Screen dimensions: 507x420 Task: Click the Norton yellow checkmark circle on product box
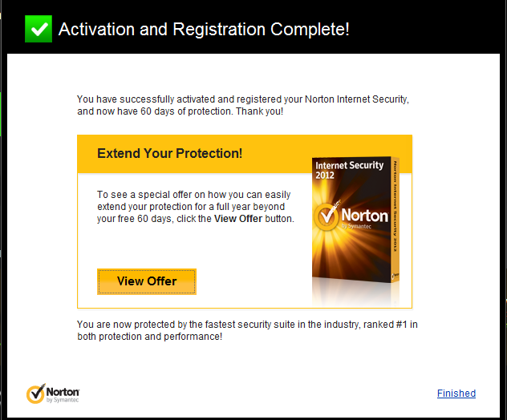click(x=326, y=216)
